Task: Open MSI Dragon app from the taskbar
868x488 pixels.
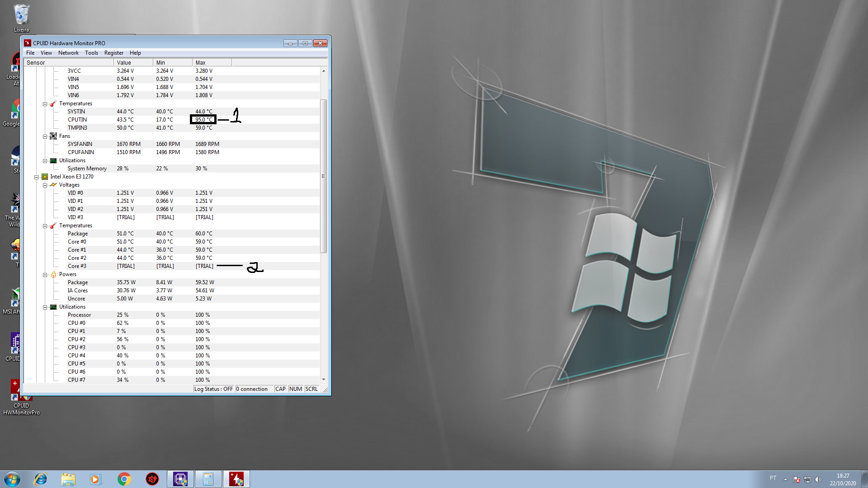Action: click(x=152, y=479)
